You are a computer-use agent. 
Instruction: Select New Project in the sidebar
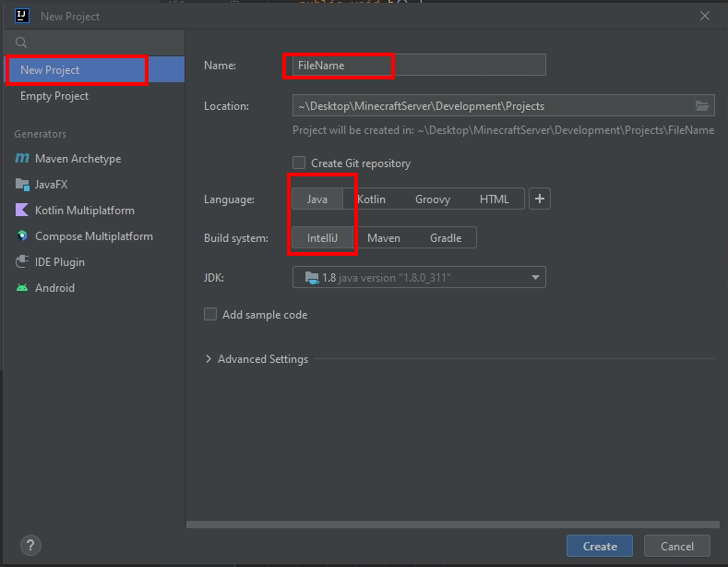point(94,69)
